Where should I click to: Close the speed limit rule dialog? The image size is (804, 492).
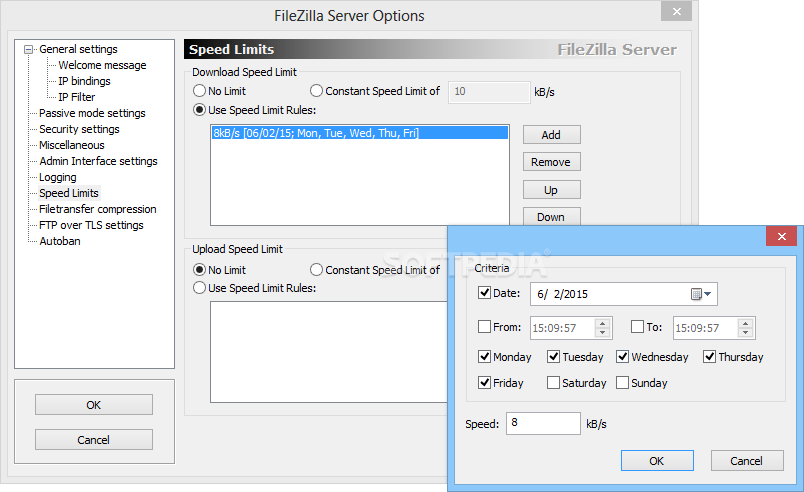(781, 237)
